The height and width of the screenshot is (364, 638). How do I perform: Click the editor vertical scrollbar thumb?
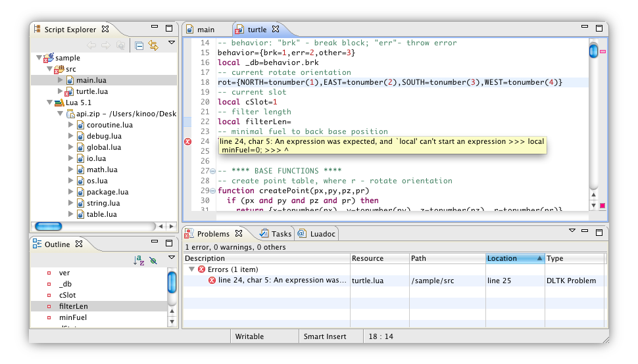(594, 51)
